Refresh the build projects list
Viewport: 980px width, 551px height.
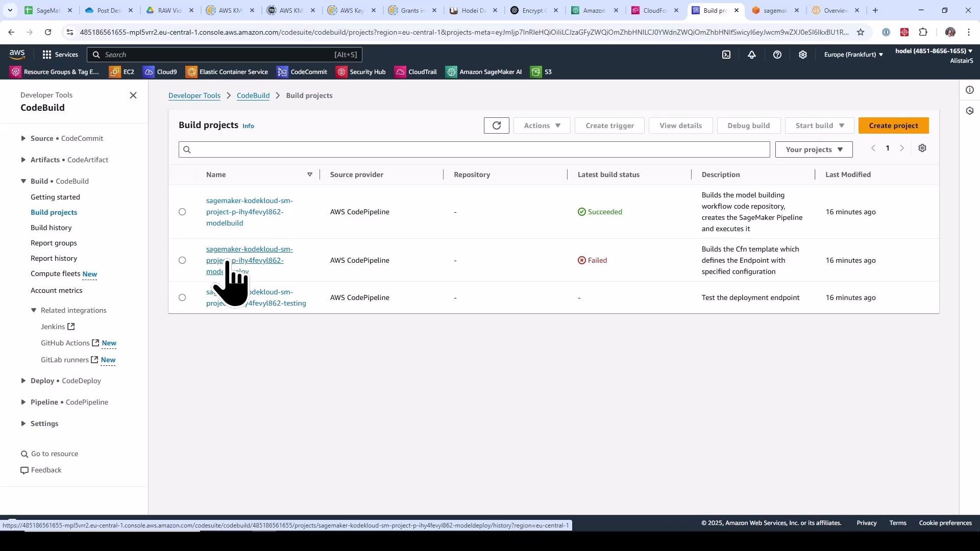[x=497, y=126]
